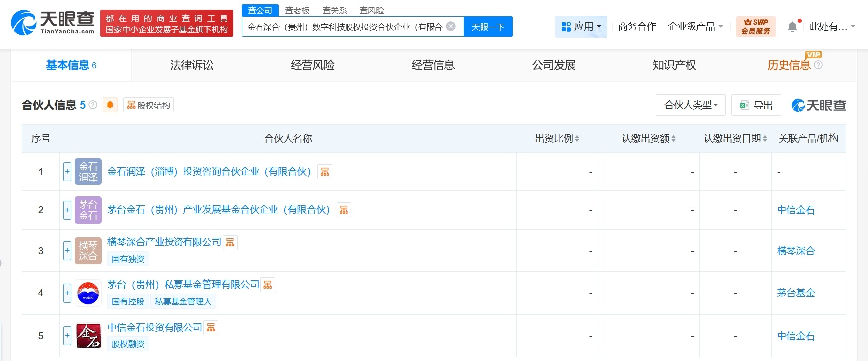This screenshot has width=868, height=361.
Task: Click the notification bell in the header
Action: pyautogui.click(x=792, y=27)
